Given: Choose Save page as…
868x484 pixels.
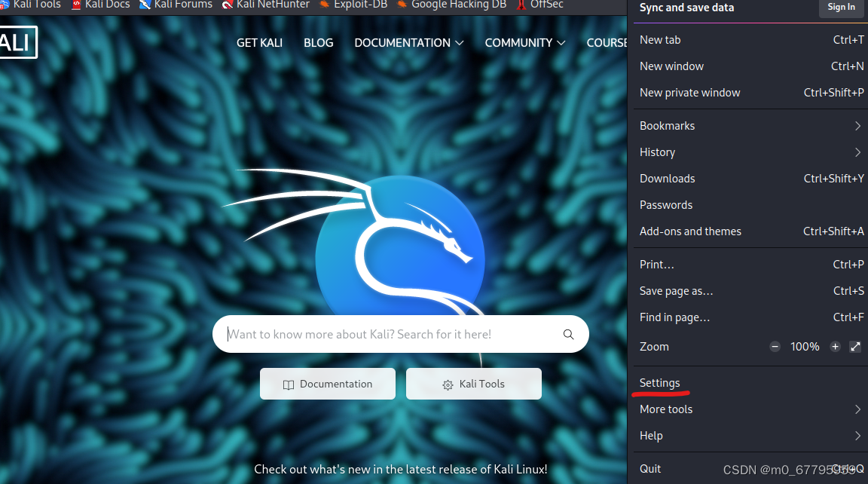Looking at the screenshot, I should [750, 291].
